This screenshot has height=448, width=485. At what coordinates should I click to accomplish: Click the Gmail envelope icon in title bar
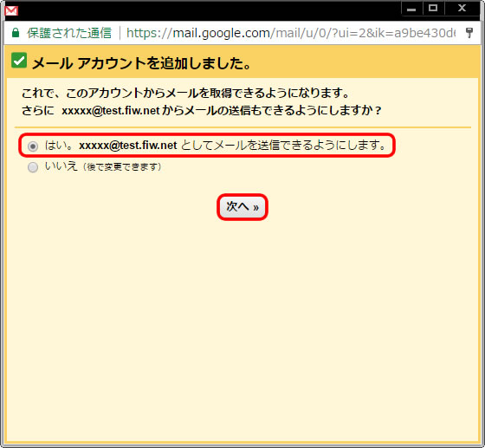[11, 10]
